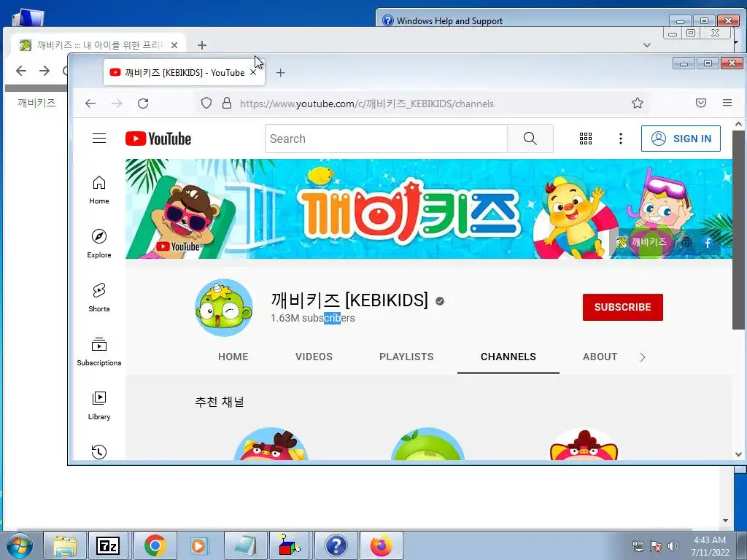Open Windows Explorer from taskbar
Screen dimensions: 747x560
click(65, 545)
